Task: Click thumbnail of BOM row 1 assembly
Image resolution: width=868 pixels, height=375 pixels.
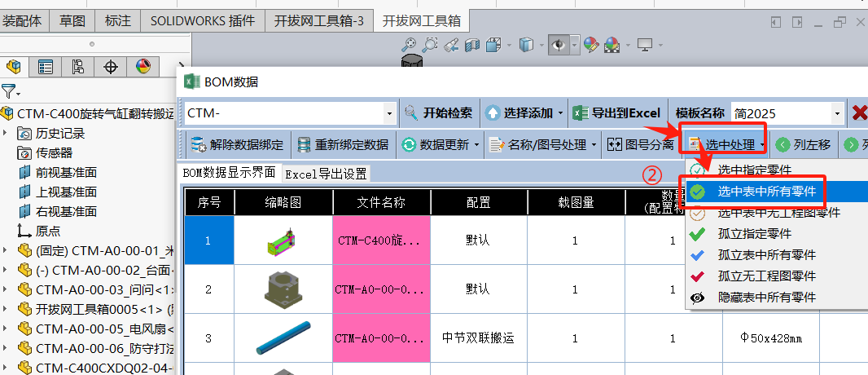Action: click(x=283, y=240)
